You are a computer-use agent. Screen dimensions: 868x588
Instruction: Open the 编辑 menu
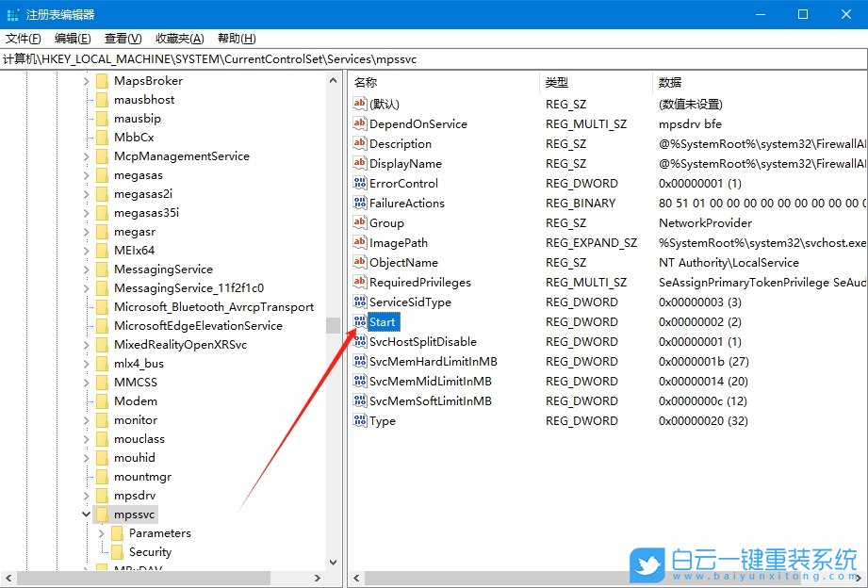point(73,39)
